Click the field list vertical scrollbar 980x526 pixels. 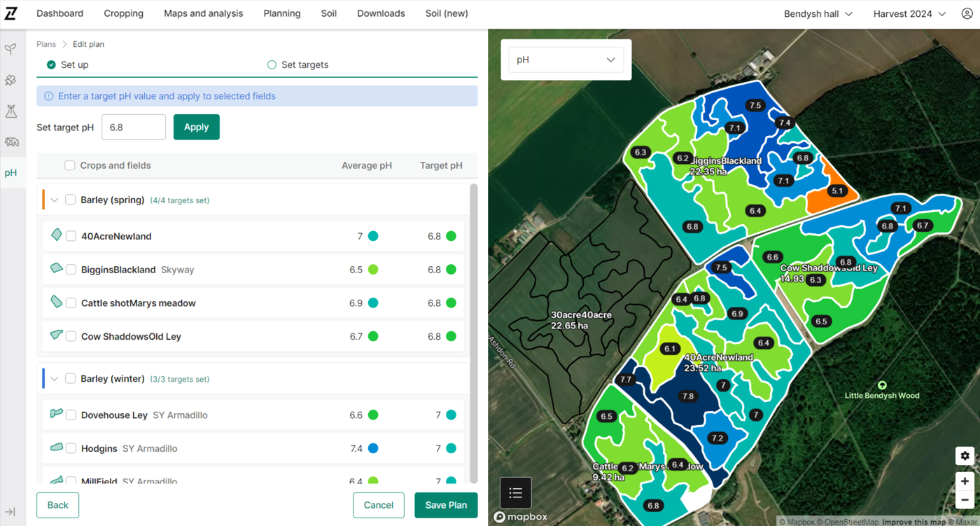[474, 333]
